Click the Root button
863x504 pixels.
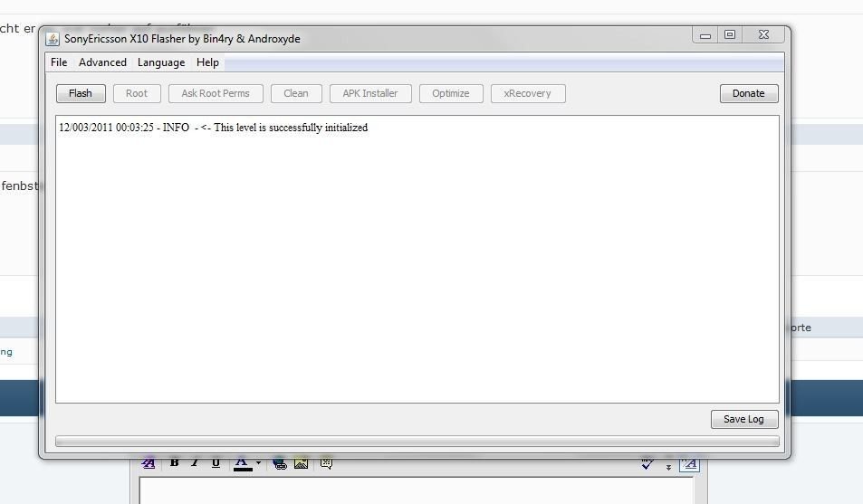point(137,93)
